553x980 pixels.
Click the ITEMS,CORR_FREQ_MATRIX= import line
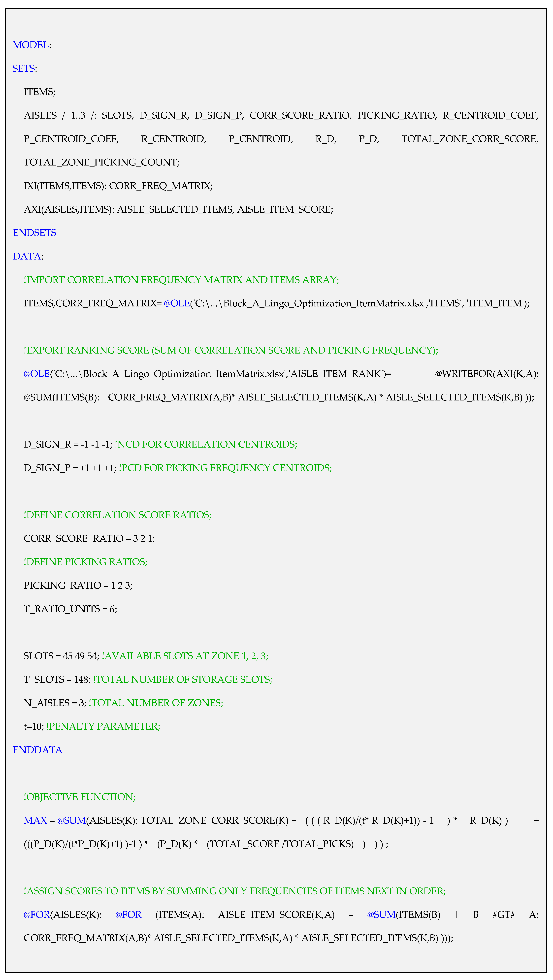277,304
